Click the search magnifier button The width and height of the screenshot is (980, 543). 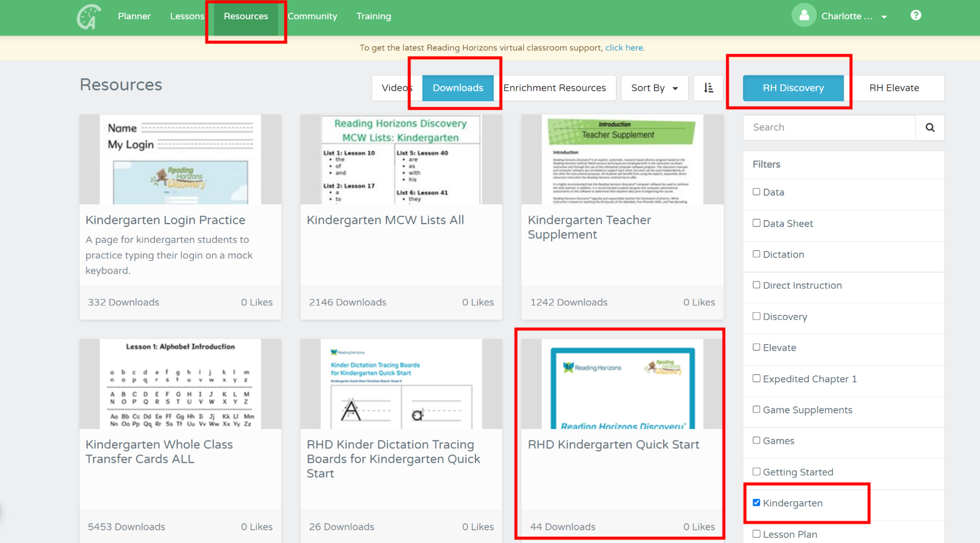[929, 128]
